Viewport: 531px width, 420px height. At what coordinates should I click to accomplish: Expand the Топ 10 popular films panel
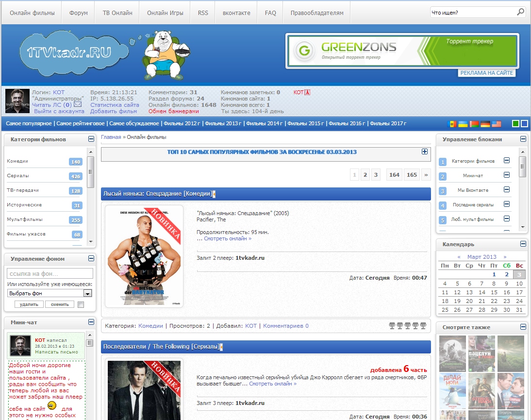(425, 152)
